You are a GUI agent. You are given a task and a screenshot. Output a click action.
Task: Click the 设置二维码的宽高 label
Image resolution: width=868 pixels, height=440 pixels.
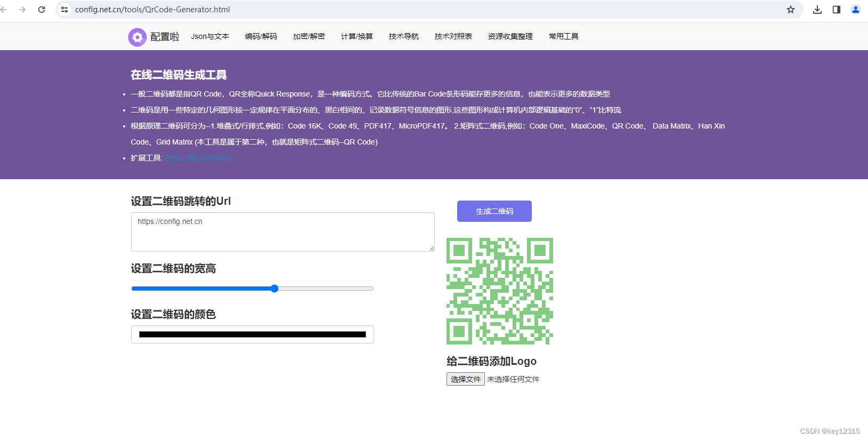click(x=174, y=268)
